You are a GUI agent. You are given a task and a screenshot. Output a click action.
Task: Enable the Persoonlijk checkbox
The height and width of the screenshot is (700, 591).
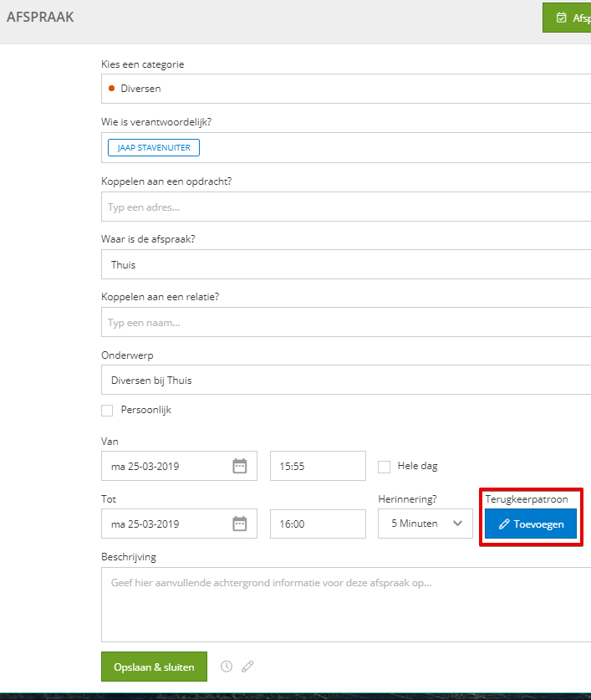point(107,411)
